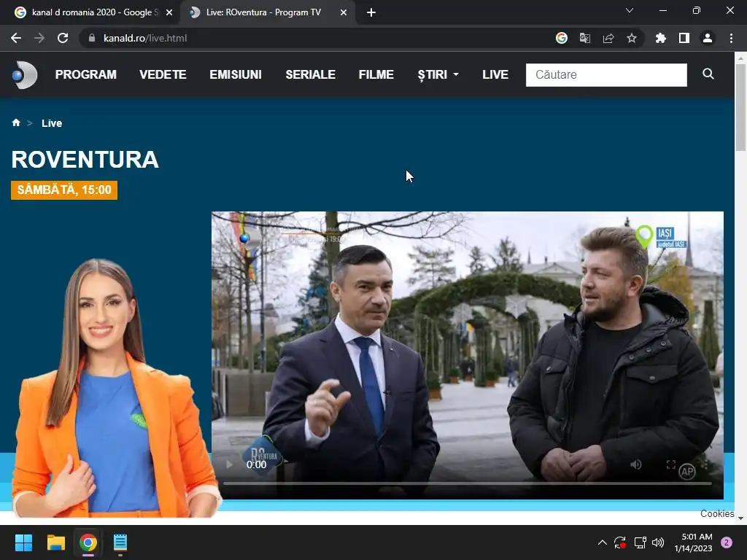Click the search magnifier icon

pyautogui.click(x=708, y=74)
